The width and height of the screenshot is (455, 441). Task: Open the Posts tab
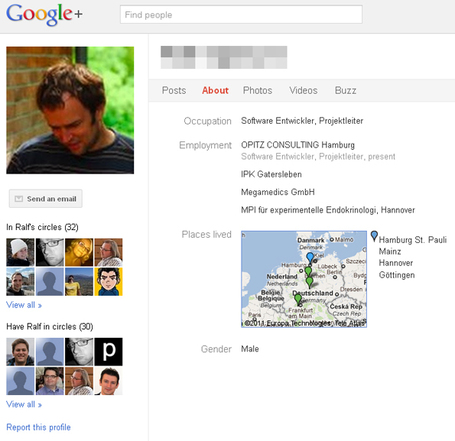[x=174, y=90]
